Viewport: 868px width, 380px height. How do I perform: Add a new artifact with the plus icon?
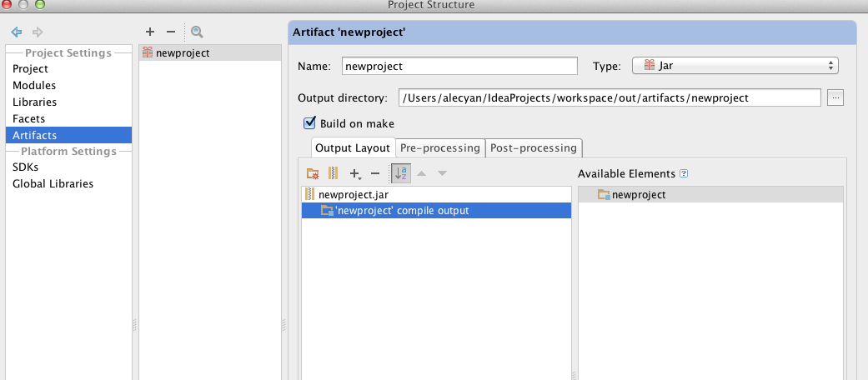150,32
